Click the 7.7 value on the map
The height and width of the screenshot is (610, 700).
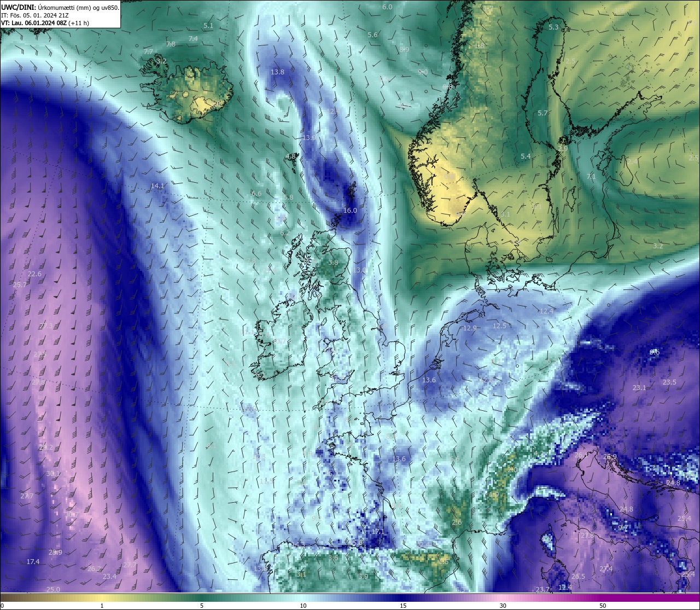(148, 52)
